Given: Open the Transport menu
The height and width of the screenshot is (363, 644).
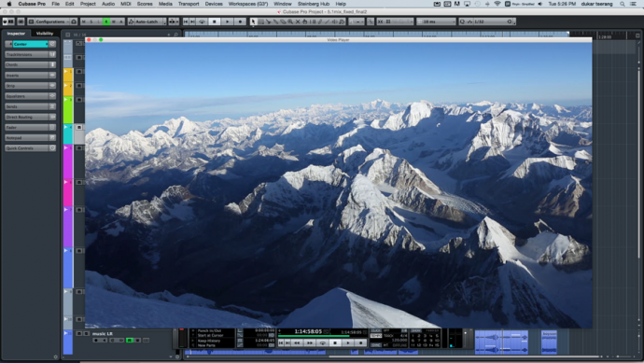Looking at the screenshot, I should click(189, 4).
